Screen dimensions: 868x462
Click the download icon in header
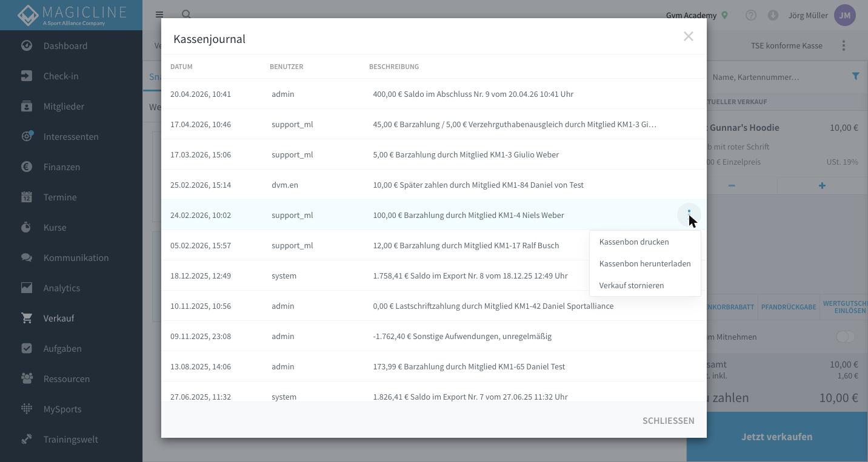[773, 15]
